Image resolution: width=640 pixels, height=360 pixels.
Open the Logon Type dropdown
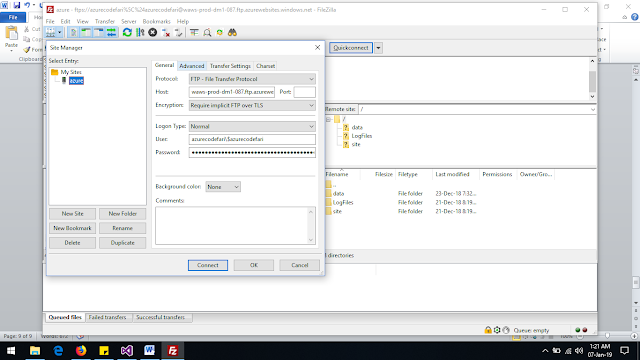[x=252, y=127]
